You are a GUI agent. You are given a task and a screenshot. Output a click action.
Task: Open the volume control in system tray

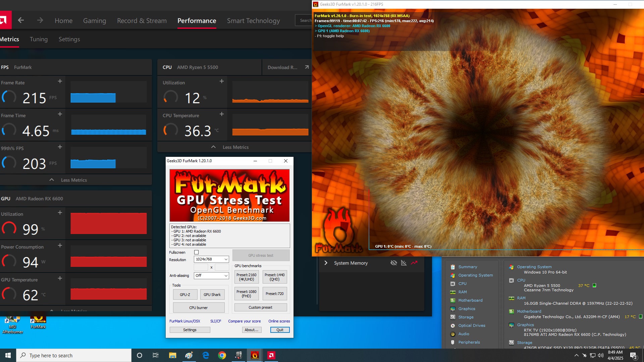pos(601,355)
